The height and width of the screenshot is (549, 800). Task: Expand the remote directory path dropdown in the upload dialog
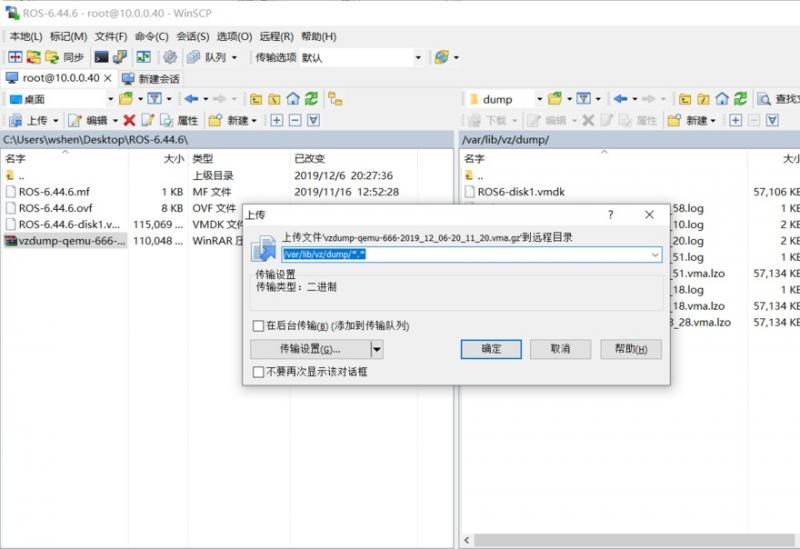(655, 255)
